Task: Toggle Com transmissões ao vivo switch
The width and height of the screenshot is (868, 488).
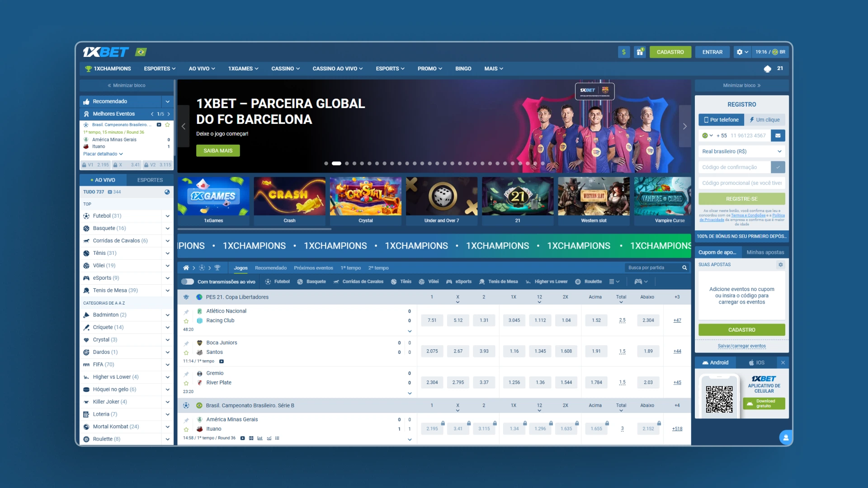Action: tap(188, 282)
